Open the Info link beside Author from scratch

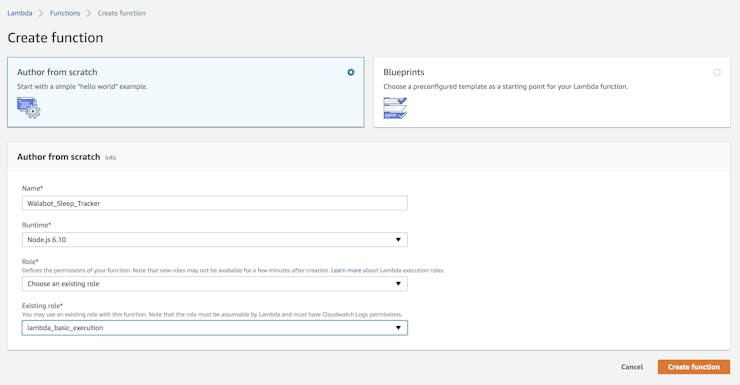coord(110,158)
